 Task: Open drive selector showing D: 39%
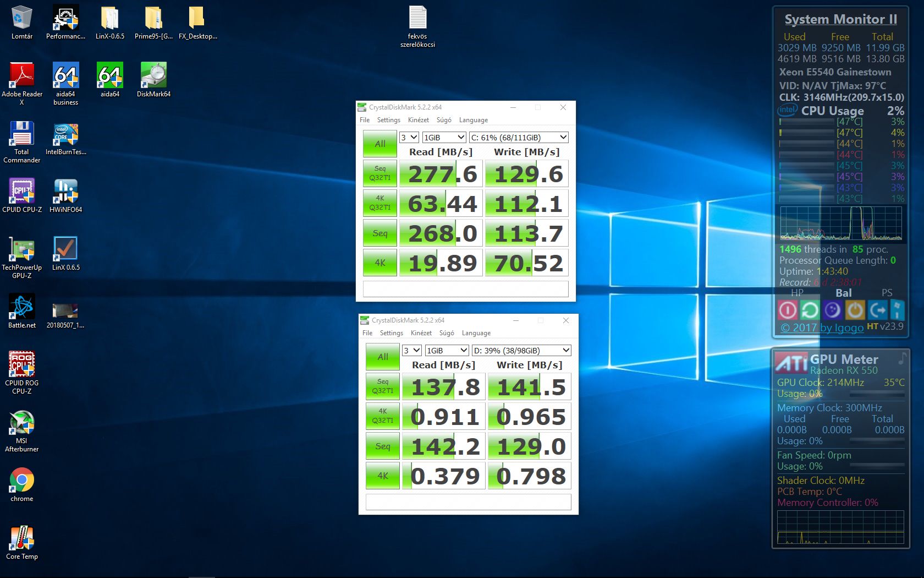[521, 350]
